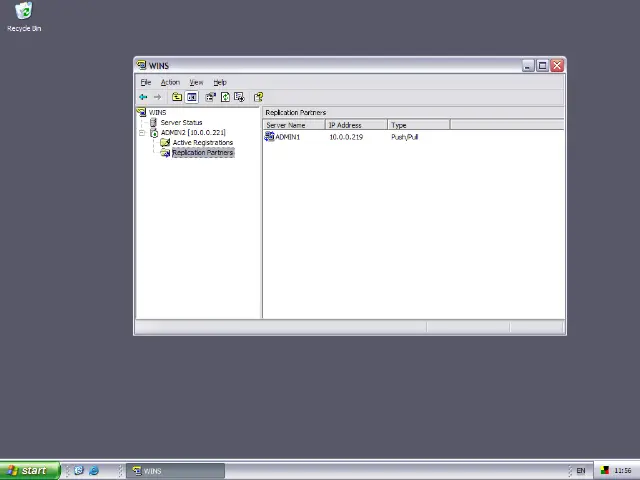Maximize the WINS window
Screen dimensions: 640x480
click(542, 66)
